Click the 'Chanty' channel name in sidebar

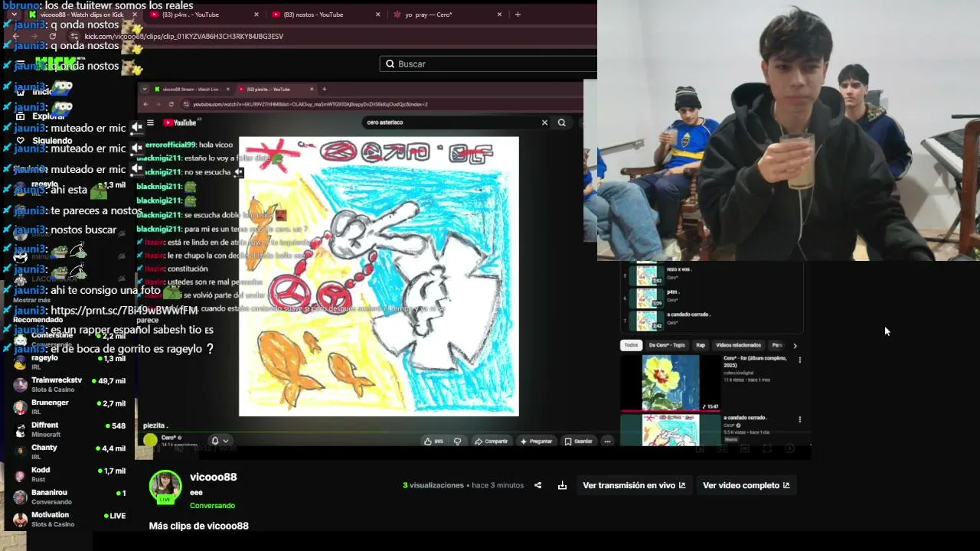[44, 448]
